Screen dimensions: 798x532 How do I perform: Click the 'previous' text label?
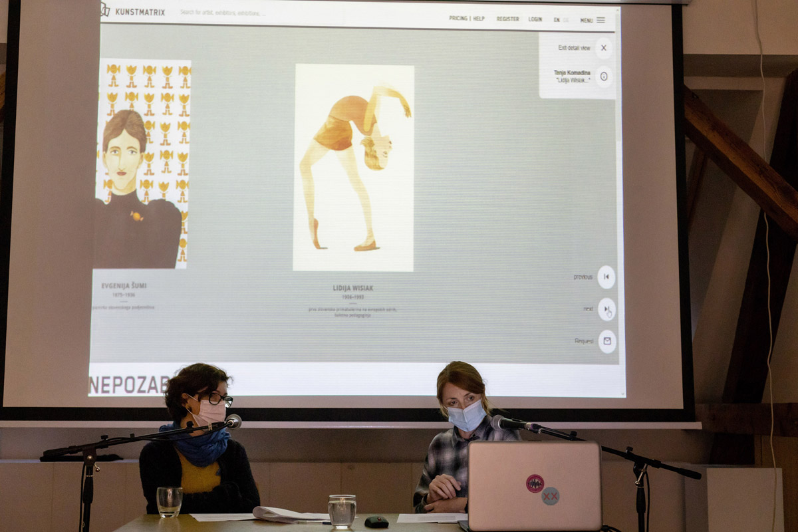(x=583, y=277)
